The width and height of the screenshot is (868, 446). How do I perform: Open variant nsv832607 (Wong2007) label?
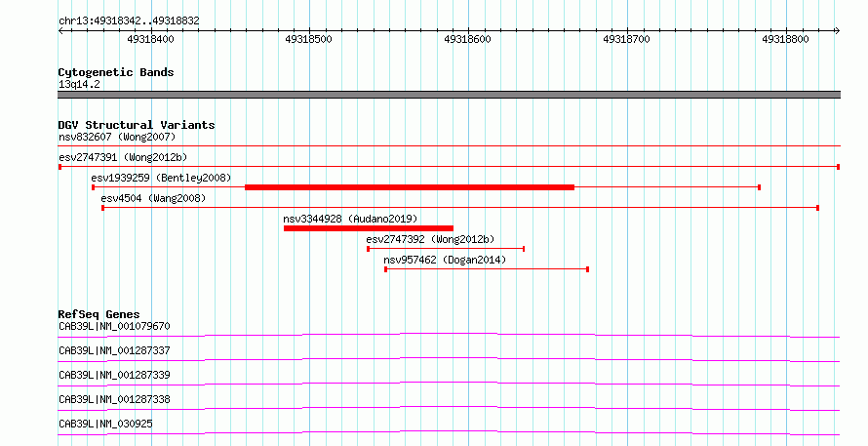click(x=117, y=137)
